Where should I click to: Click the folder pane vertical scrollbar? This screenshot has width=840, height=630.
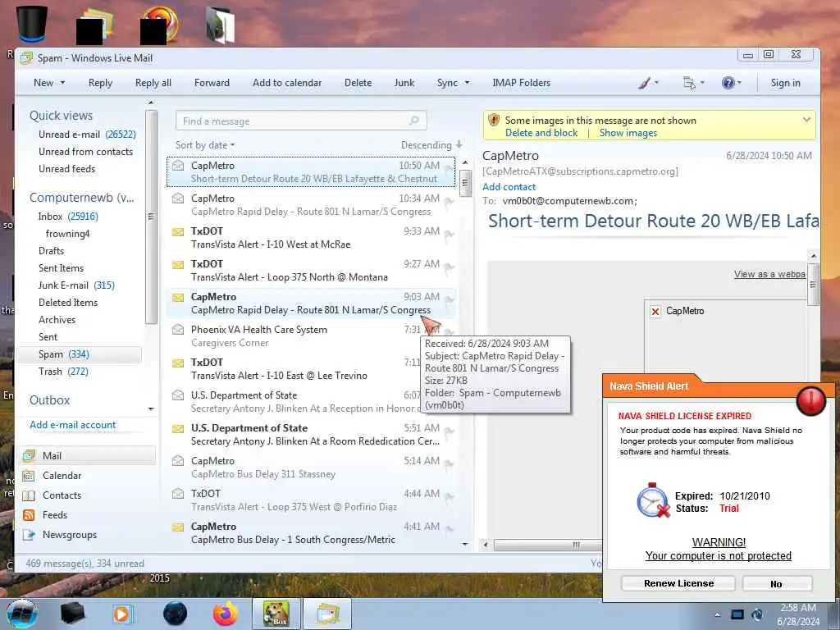(151, 217)
